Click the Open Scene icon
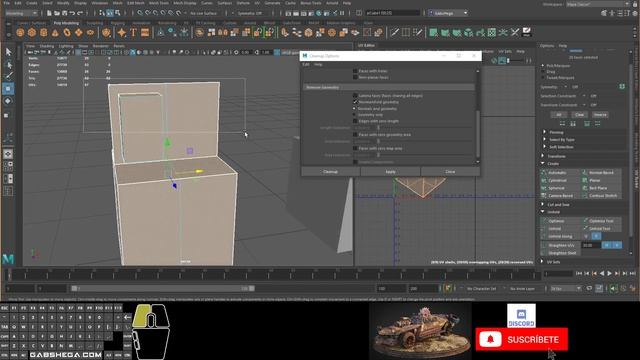The width and height of the screenshot is (640, 360). coord(57,13)
